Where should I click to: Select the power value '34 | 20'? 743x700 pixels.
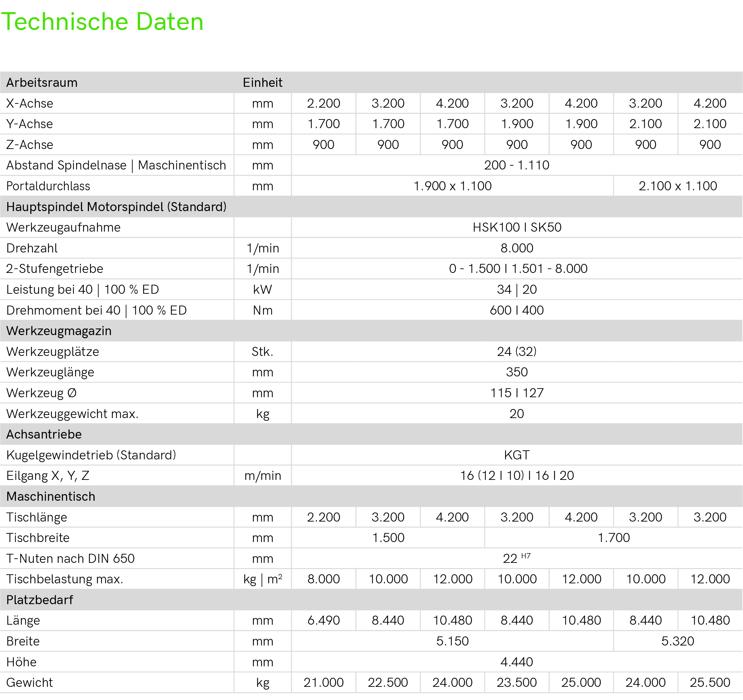click(517, 290)
